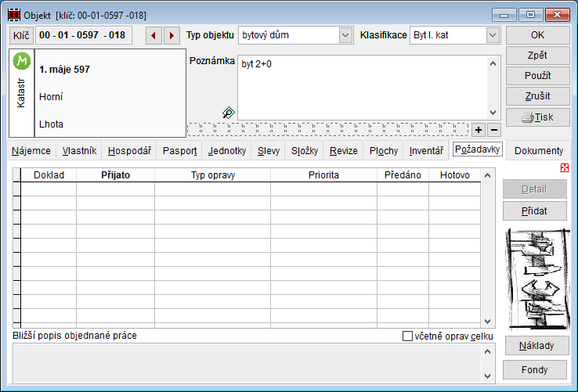Go to next object with right arrow

tap(172, 35)
